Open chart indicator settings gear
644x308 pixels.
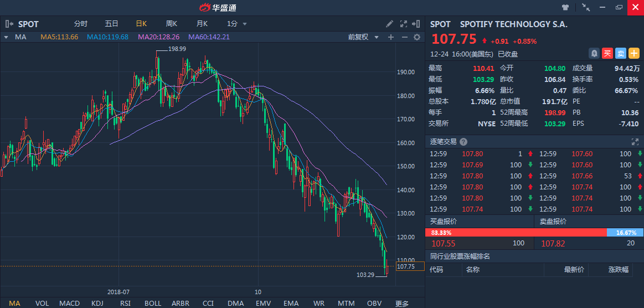pos(417,37)
